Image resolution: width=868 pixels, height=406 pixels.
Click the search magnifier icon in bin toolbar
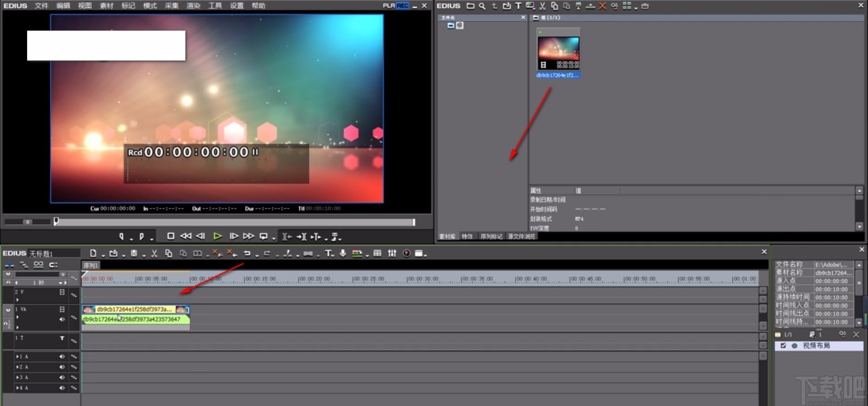pyautogui.click(x=482, y=6)
